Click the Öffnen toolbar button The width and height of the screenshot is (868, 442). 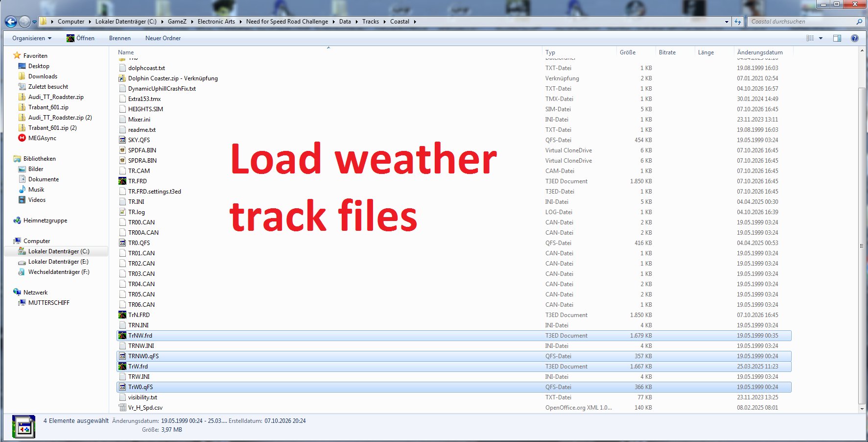81,38
